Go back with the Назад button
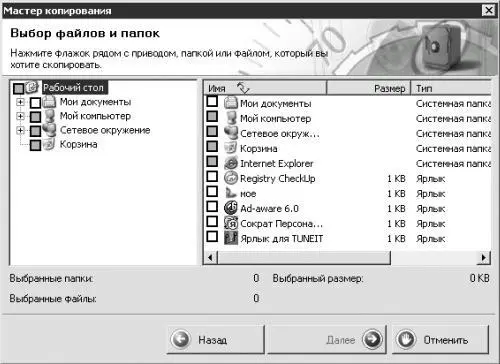The height and width of the screenshot is (364, 500). click(215, 340)
